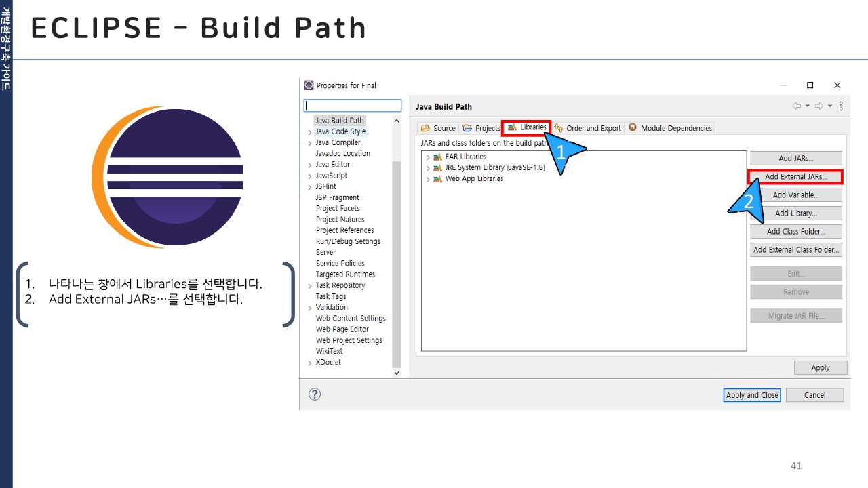This screenshot has width=868, height=488.
Task: Expand the Validation category
Action: tap(310, 308)
